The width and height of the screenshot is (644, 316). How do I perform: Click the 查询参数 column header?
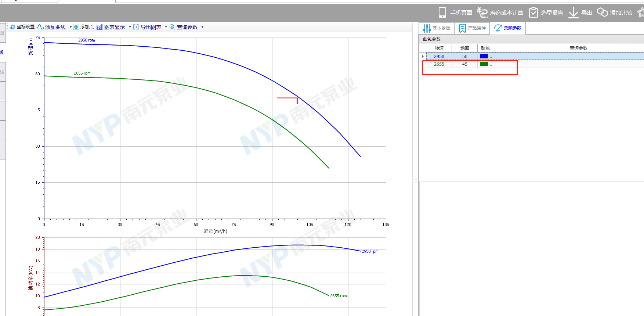pos(579,48)
